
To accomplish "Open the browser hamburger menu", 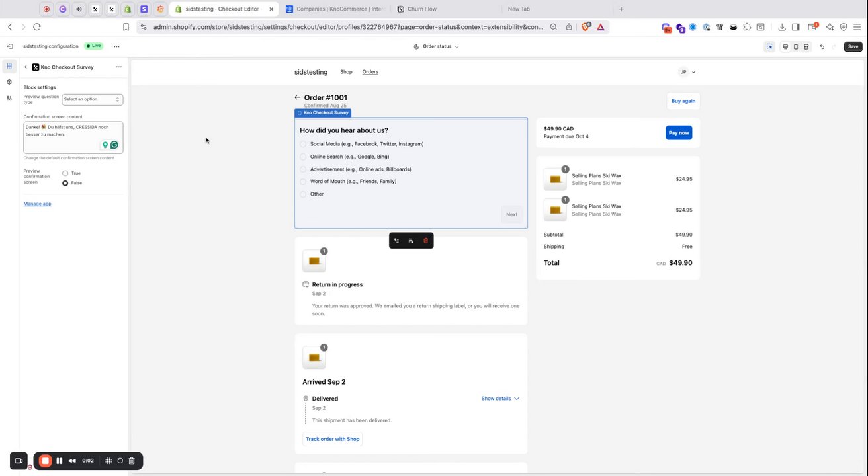I will coord(857,27).
